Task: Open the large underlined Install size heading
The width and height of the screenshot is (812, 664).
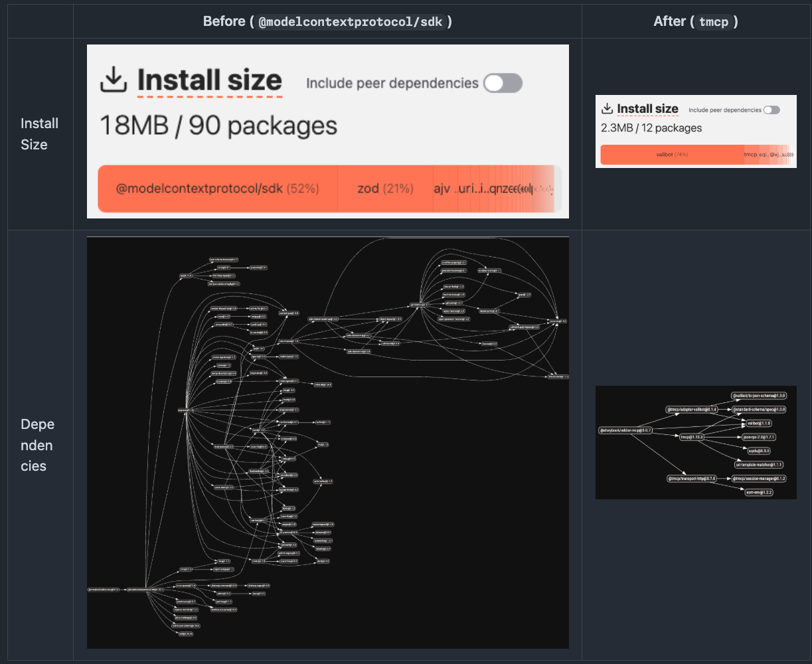Action: (209, 80)
